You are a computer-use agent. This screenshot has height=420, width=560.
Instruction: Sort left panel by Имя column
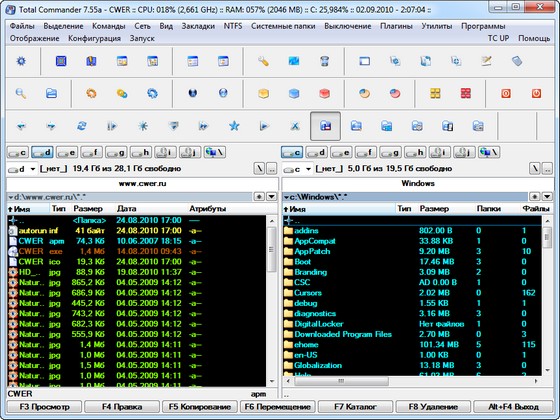coord(28,209)
